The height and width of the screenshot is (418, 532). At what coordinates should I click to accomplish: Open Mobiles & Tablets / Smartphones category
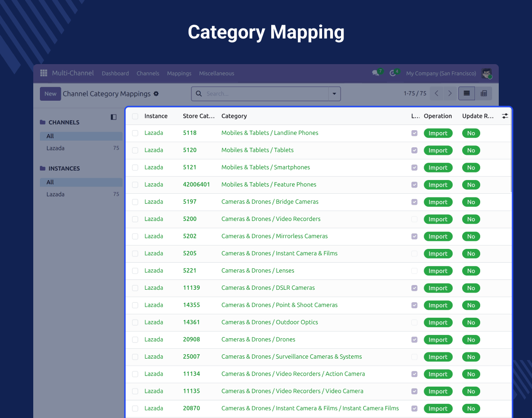[266, 167]
